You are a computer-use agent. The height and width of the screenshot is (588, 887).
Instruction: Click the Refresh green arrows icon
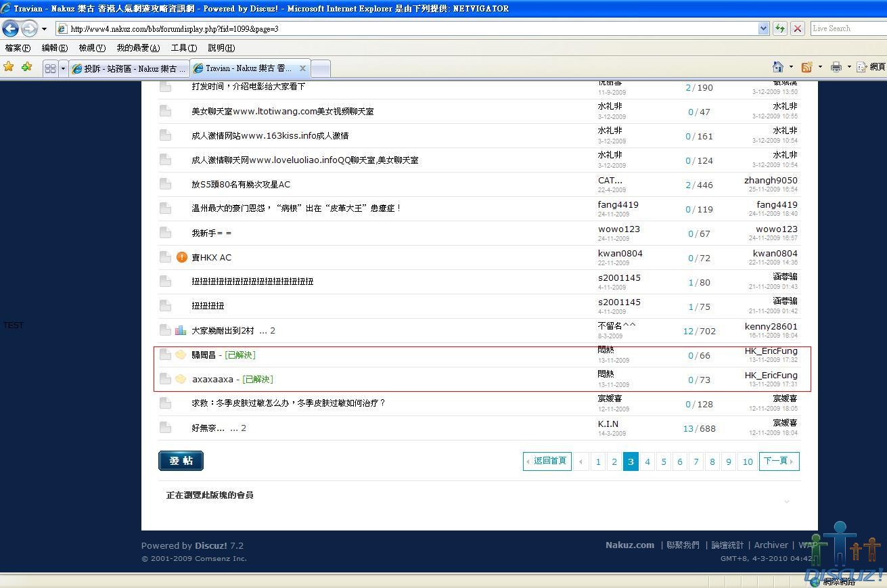point(780,28)
